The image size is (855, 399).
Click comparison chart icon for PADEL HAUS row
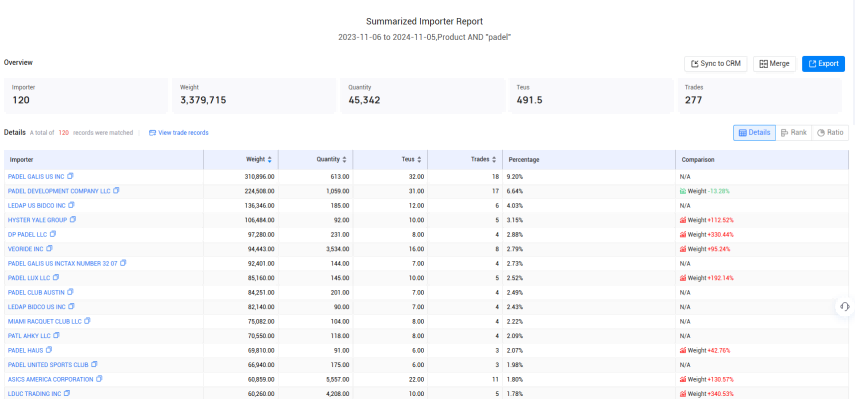pyautogui.click(x=683, y=350)
